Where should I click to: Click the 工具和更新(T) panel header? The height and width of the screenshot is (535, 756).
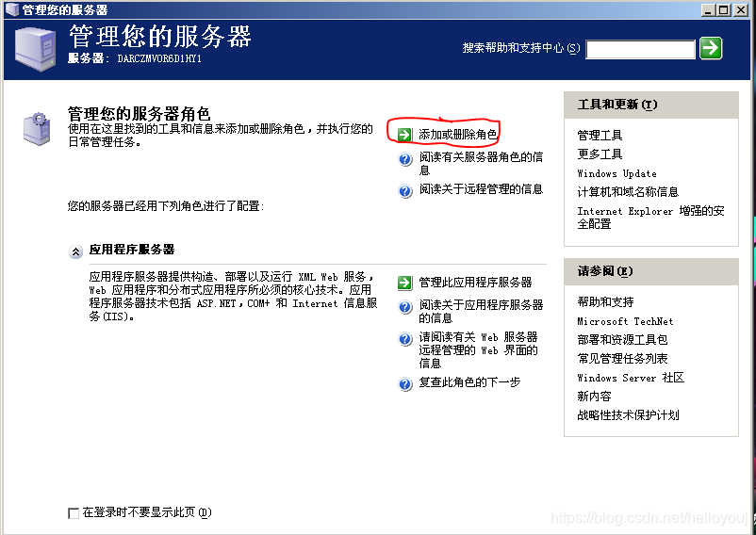point(650,105)
